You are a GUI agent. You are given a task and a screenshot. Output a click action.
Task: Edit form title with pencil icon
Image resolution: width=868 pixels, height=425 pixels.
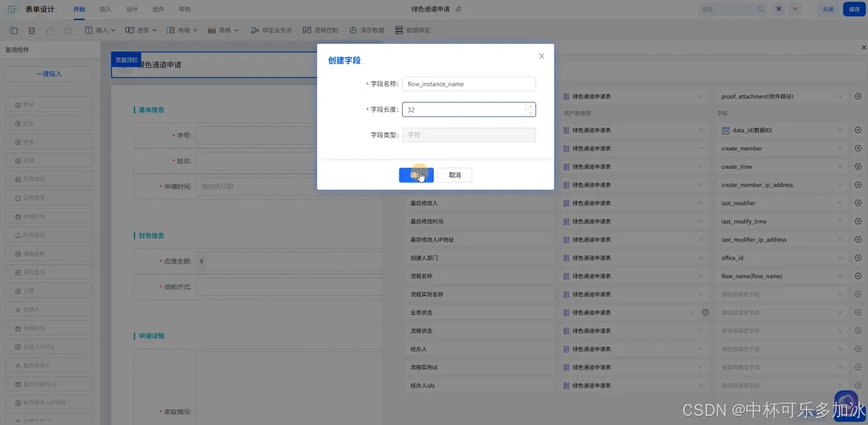(x=458, y=9)
